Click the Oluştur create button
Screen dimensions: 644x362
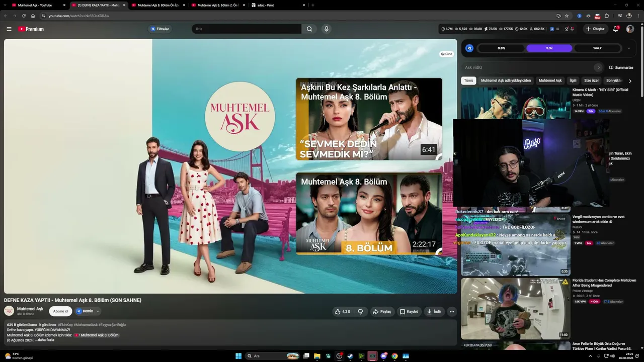(x=595, y=29)
